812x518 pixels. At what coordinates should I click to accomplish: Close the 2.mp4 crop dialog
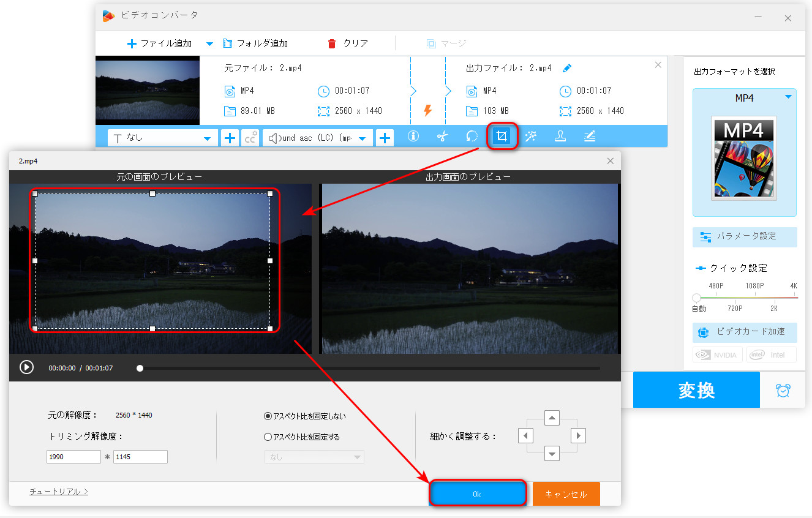610,161
